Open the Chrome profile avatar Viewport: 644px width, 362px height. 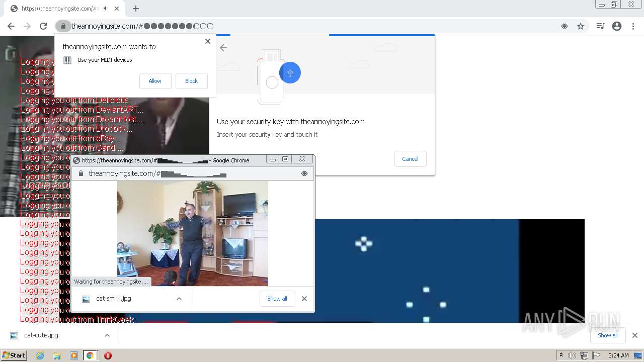tap(617, 26)
